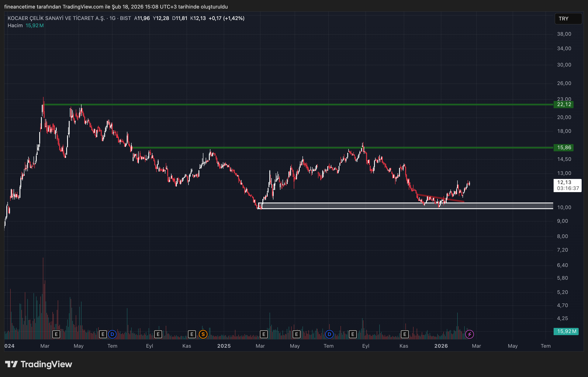The height and width of the screenshot is (377, 588).
Task: Click the TradingView logo at bottom left
Action: pos(39,364)
